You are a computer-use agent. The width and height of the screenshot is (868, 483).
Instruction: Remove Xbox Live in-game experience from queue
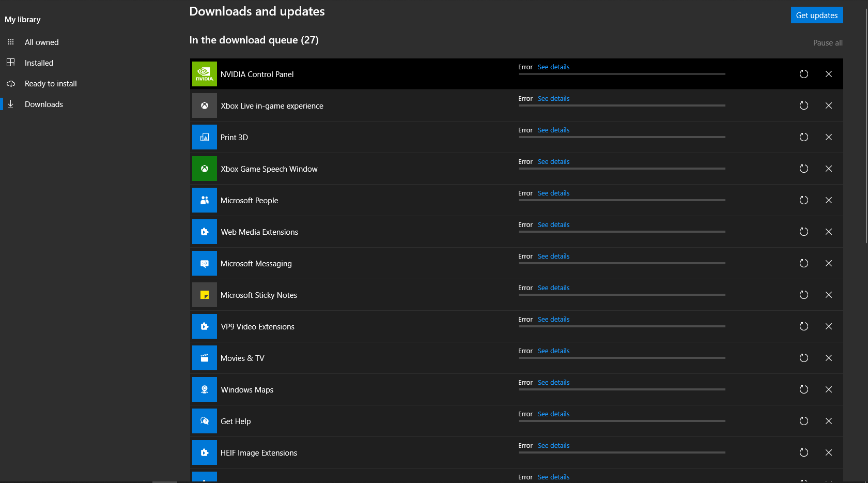point(829,105)
